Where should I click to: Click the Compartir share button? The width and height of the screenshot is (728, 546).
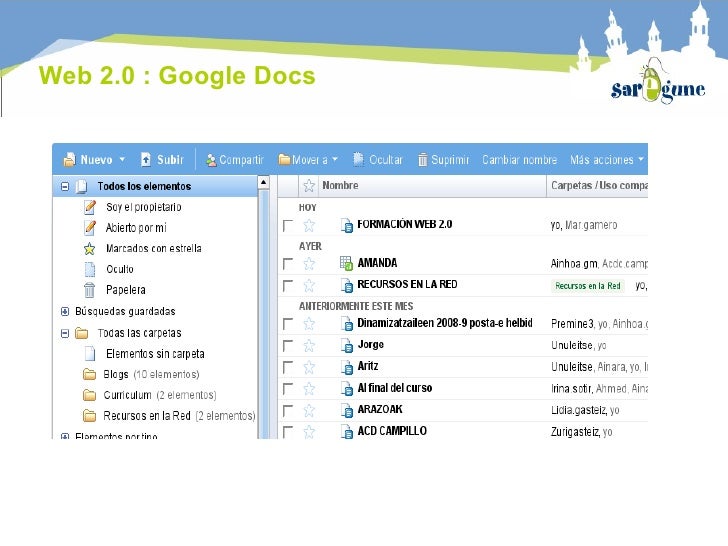coord(235,160)
